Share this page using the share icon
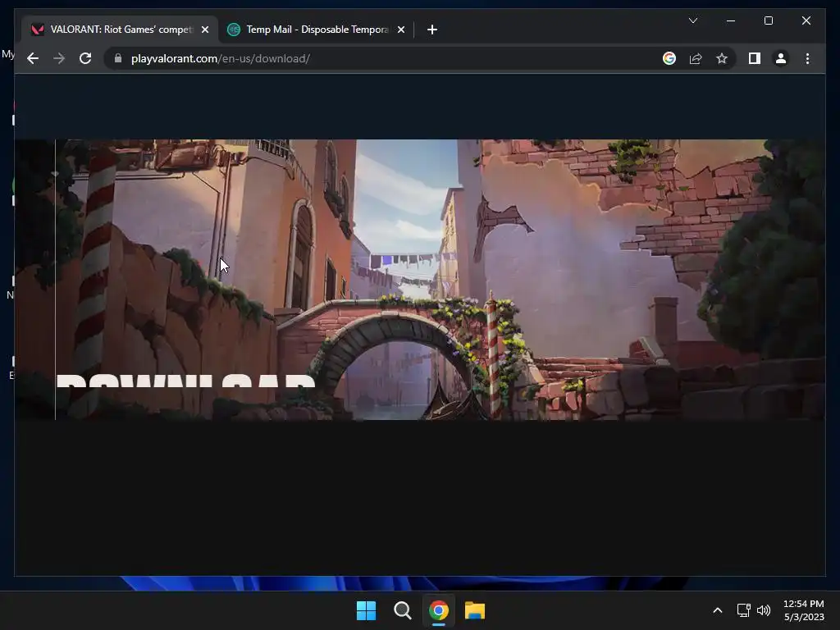840x630 pixels. (x=696, y=58)
